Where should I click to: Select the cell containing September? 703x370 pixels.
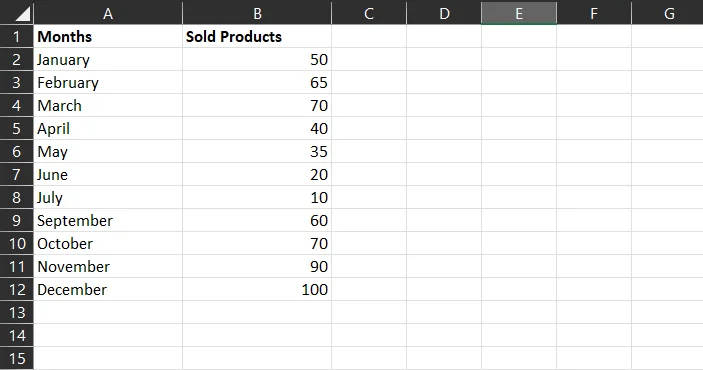coord(108,220)
